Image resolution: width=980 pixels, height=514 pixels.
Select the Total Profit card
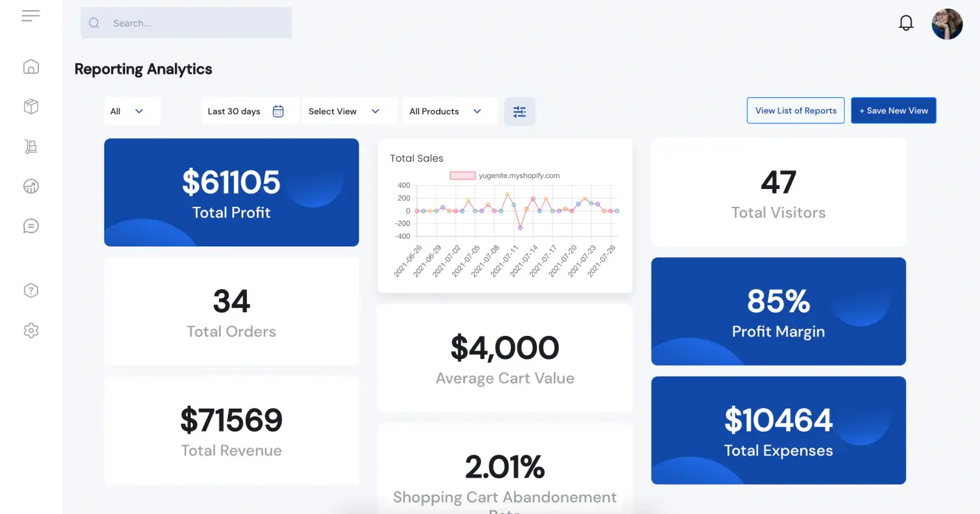(232, 192)
